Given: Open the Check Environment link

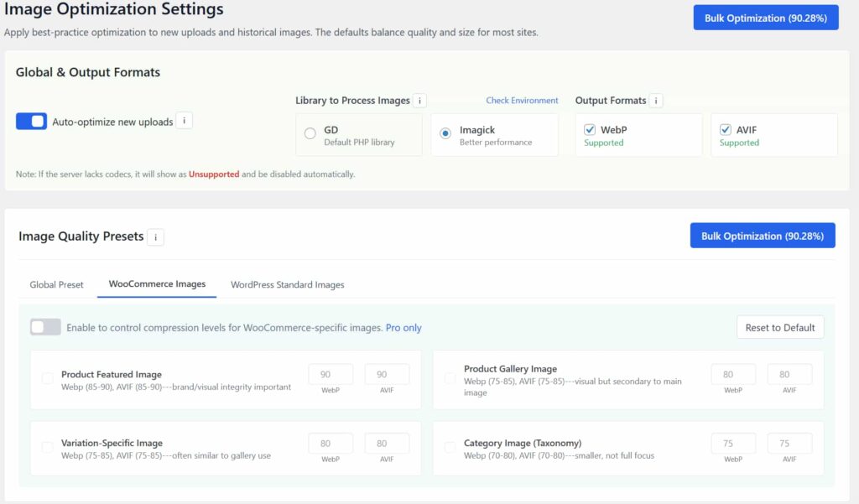Looking at the screenshot, I should coord(522,101).
